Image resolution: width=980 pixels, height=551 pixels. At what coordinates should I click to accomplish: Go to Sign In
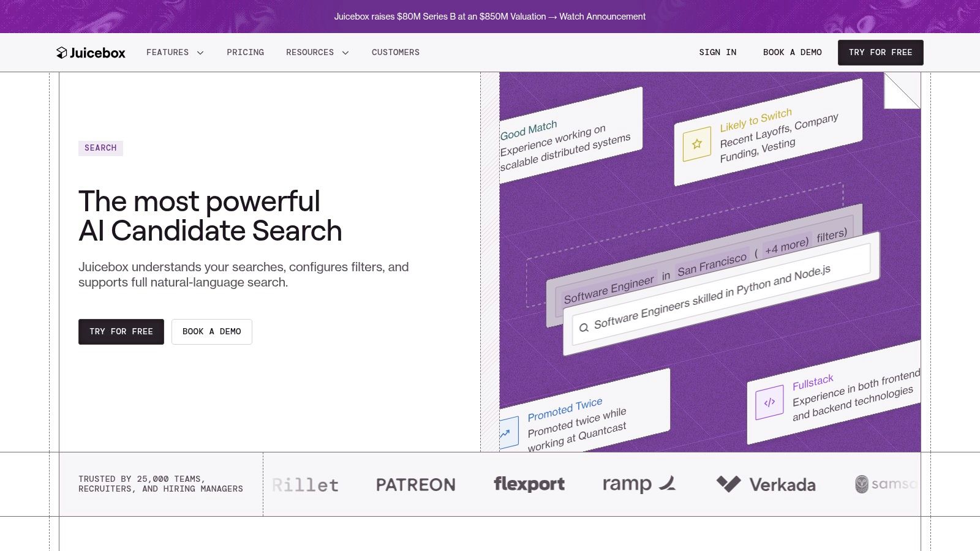click(718, 53)
